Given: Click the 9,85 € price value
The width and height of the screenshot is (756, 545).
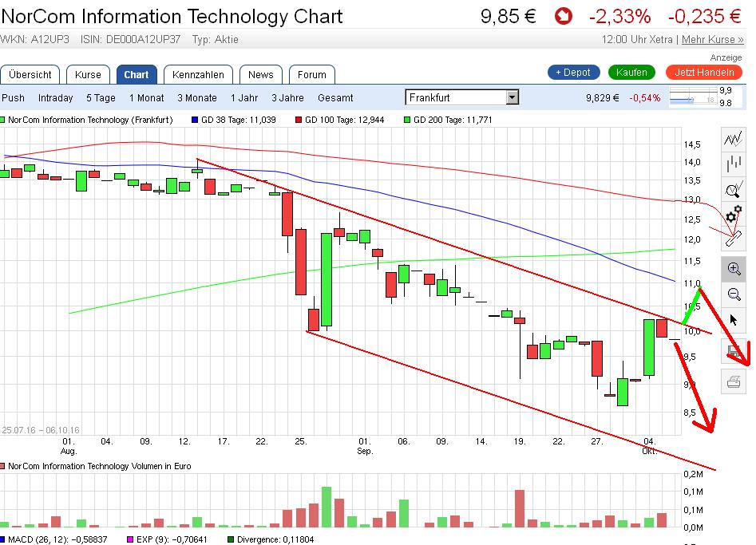Looking at the screenshot, I should coord(509,17).
